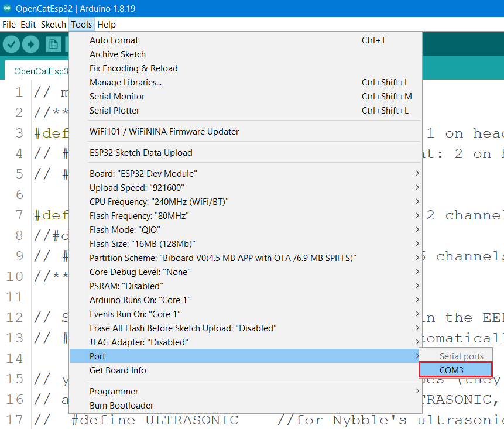The width and height of the screenshot is (504, 429).
Task: Select Manage Libraries menu item
Action: pos(125,83)
